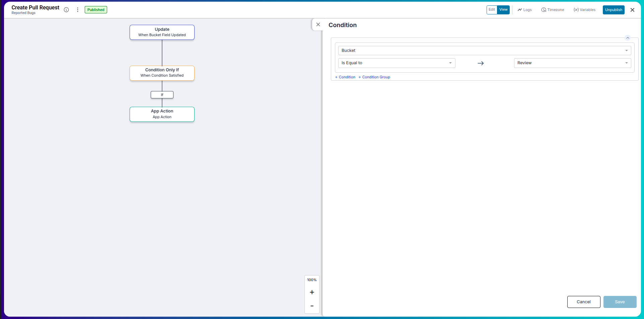Screen dimensions: 644x319
Task: Select the Condition Only If node
Action: [x=162, y=73]
